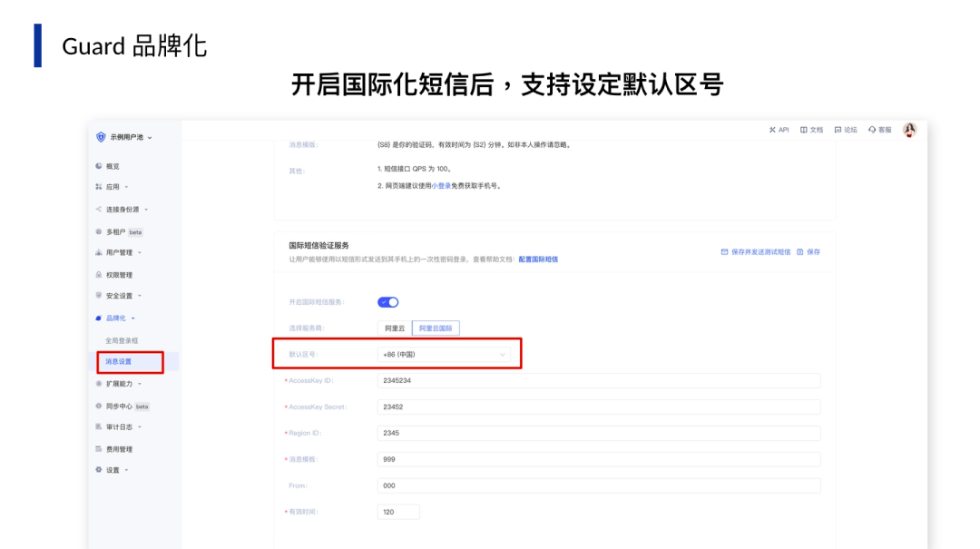The width and height of the screenshot is (980, 549).
Task: Click the AccessKey Secret input field
Action: [x=599, y=407]
